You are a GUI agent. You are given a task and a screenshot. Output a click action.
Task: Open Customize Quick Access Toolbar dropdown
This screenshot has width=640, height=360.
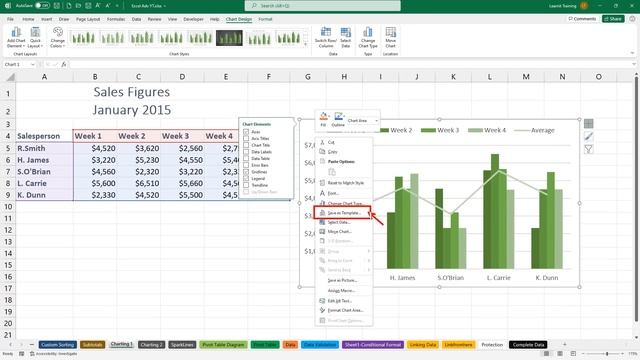point(118,6)
